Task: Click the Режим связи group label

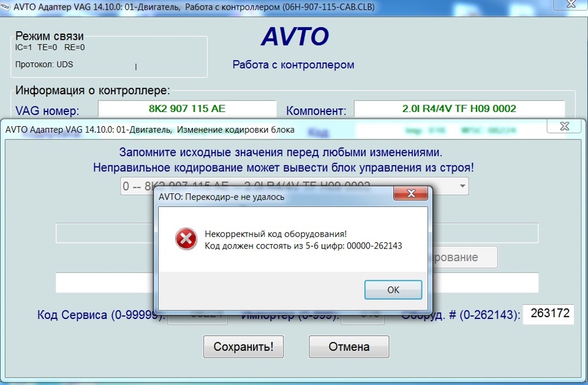Action: (50, 36)
